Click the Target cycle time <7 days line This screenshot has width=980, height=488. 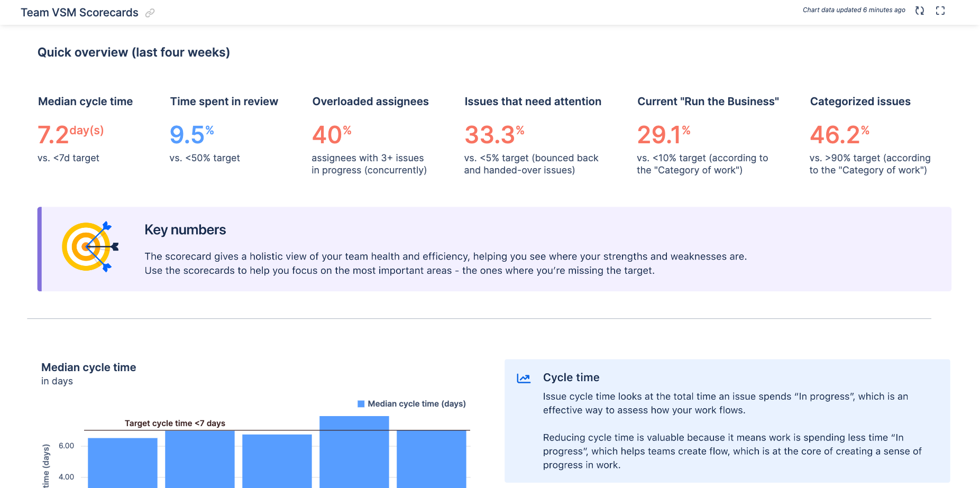(175, 423)
